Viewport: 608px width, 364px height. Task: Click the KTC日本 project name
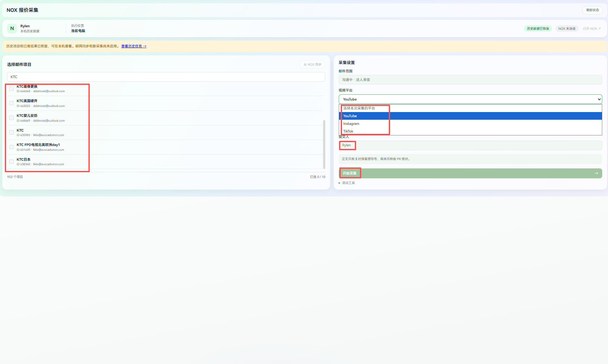click(23, 159)
